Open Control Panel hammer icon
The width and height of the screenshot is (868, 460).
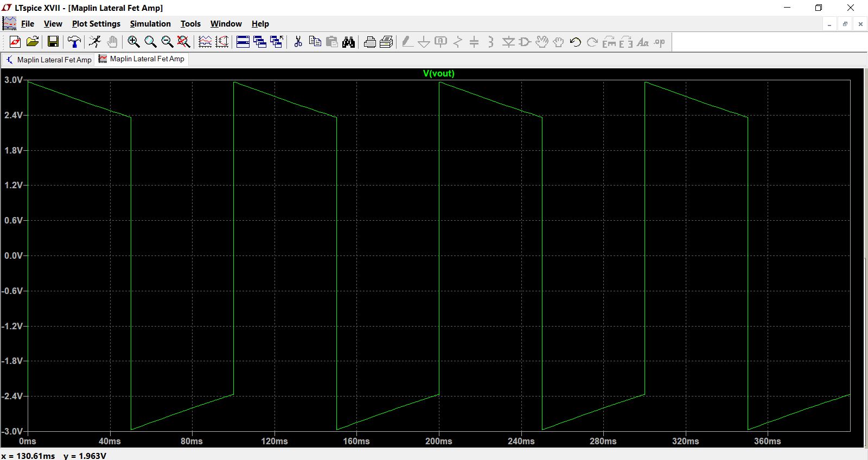point(74,42)
